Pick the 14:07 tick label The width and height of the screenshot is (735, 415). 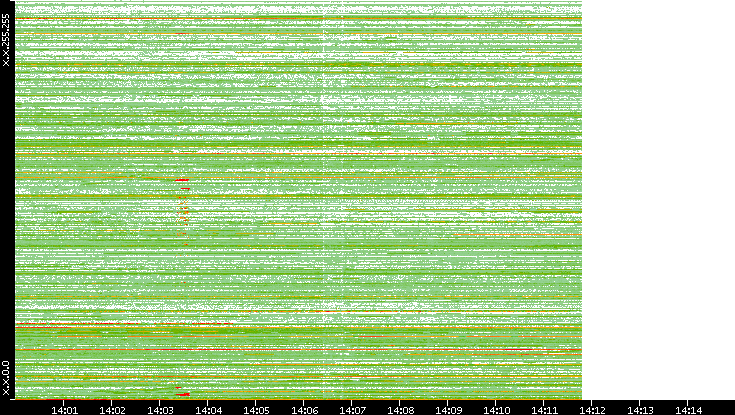pyautogui.click(x=352, y=408)
